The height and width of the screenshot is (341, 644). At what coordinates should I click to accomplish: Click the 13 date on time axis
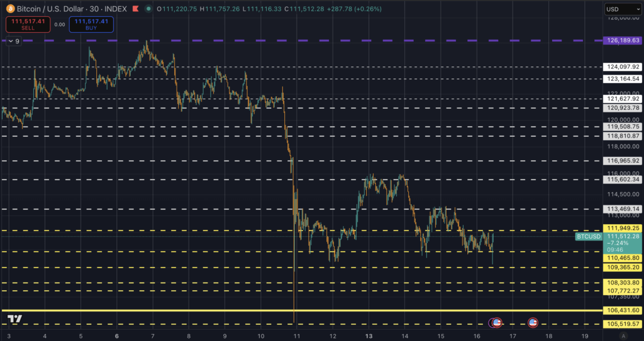point(369,336)
